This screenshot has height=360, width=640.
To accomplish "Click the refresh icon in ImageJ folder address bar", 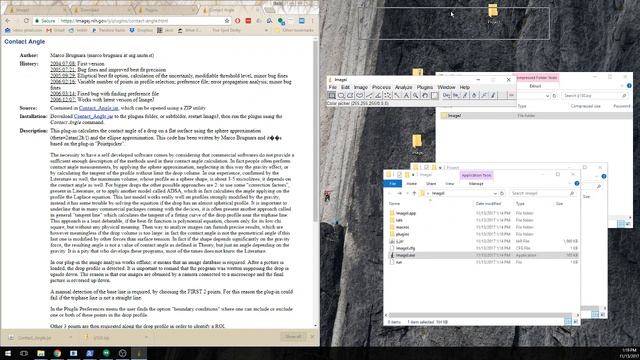I will pos(502,193).
